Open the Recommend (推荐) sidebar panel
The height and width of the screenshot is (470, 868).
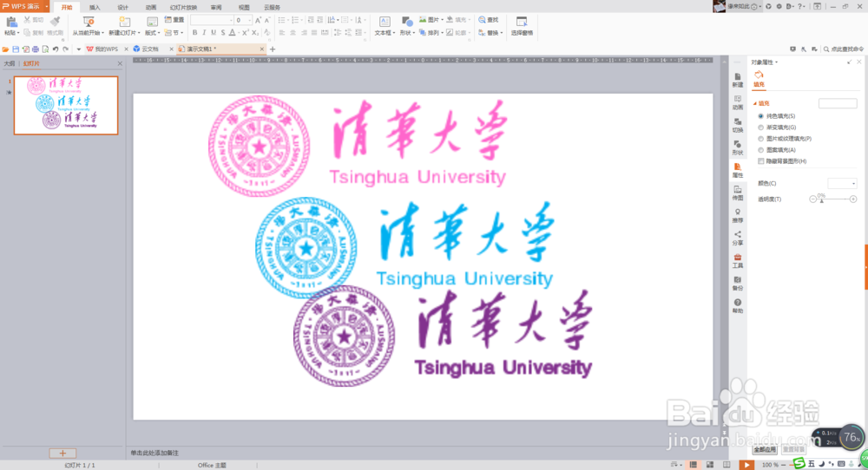pyautogui.click(x=737, y=216)
